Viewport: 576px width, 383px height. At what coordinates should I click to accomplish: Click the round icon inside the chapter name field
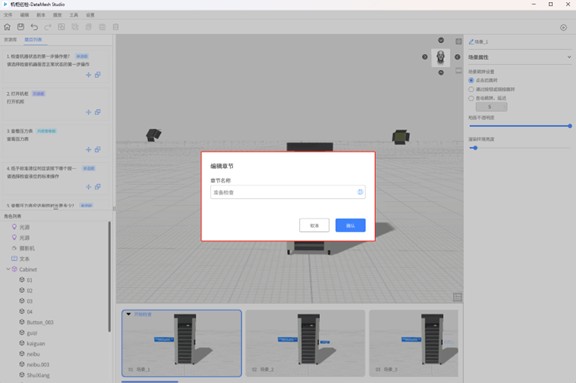pyautogui.click(x=360, y=192)
